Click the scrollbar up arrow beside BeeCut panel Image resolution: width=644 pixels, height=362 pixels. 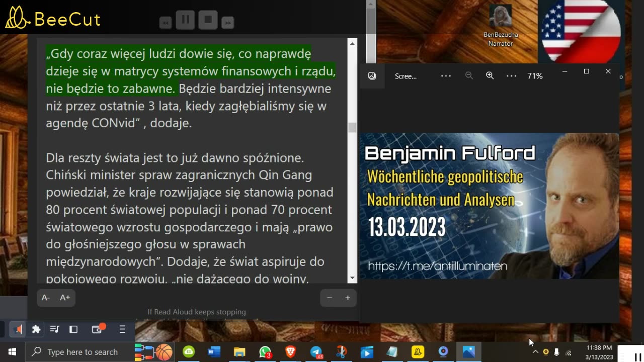point(370,4)
